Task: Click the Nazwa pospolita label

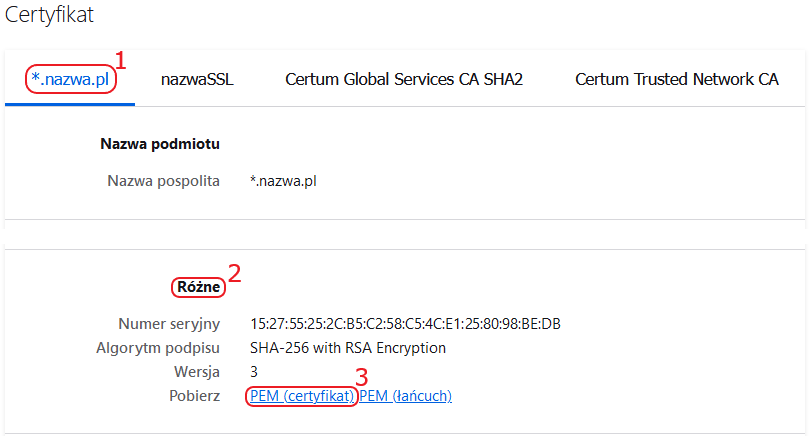Action: (x=163, y=181)
